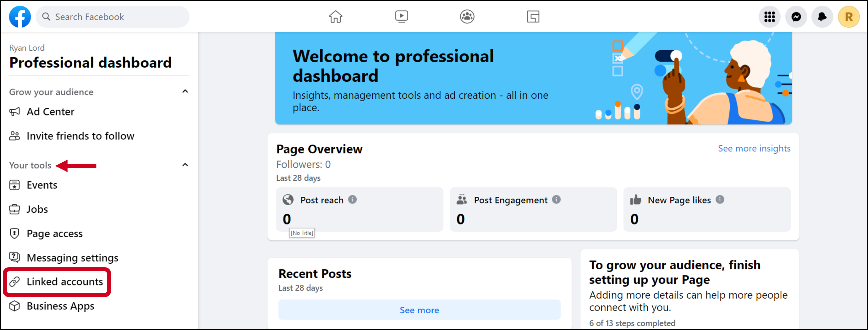Click in the Search Facebook field
This screenshot has height=330, width=868.
click(113, 17)
